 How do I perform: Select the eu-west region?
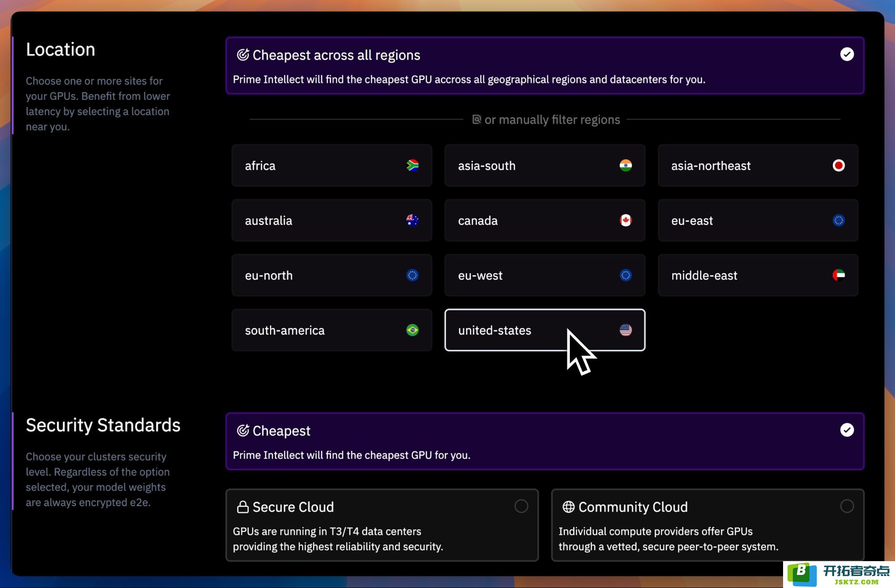pyautogui.click(x=545, y=275)
